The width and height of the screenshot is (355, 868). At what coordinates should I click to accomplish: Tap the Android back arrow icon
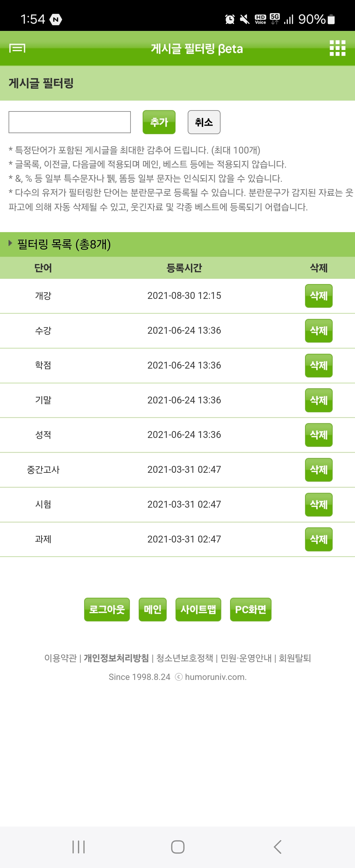[x=277, y=846]
